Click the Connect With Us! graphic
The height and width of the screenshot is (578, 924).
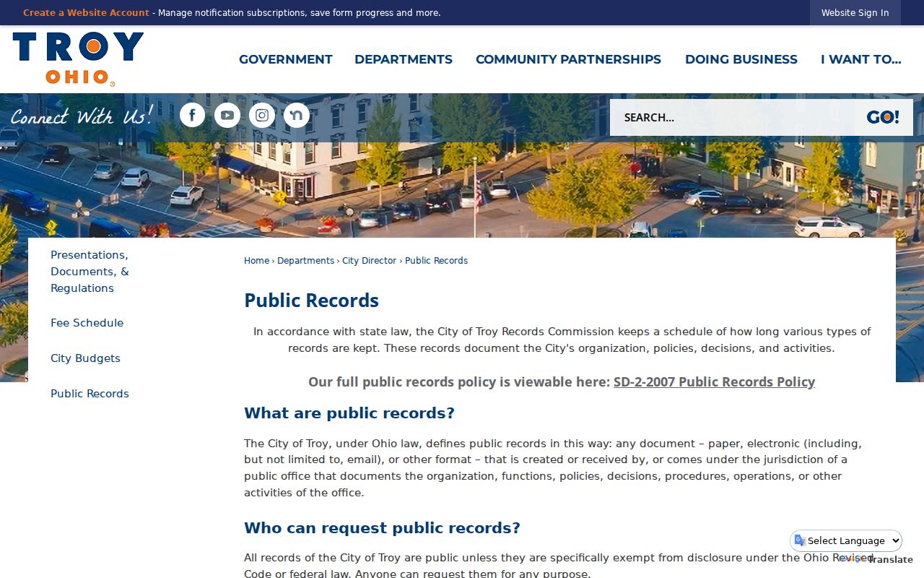tap(82, 116)
